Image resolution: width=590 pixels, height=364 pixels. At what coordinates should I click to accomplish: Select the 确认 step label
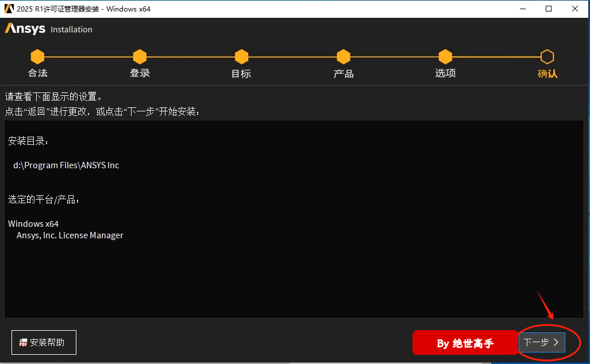tap(547, 73)
